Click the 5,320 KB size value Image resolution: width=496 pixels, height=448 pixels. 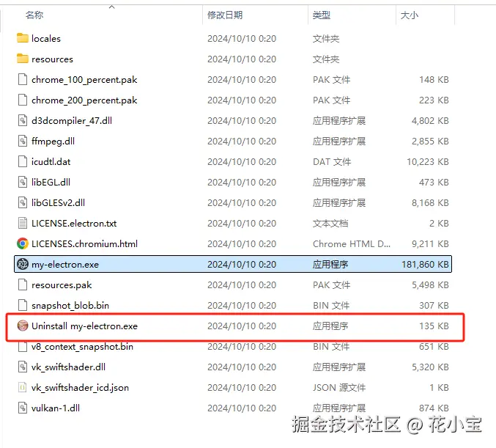[x=430, y=367]
